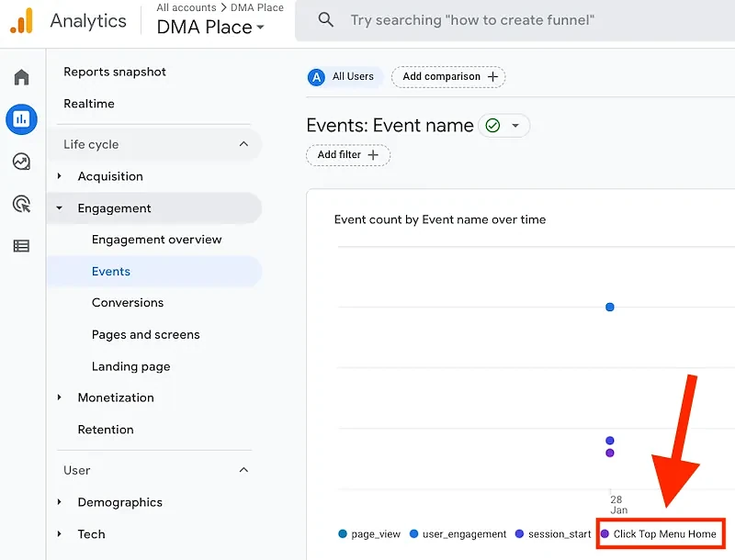
Task: Expand the Monetization menu group
Action: tap(59, 398)
